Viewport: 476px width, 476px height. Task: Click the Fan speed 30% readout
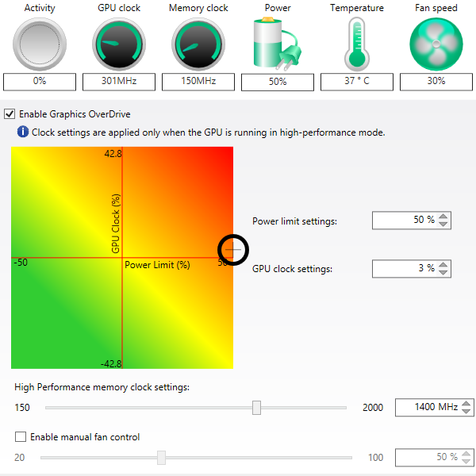click(436, 82)
